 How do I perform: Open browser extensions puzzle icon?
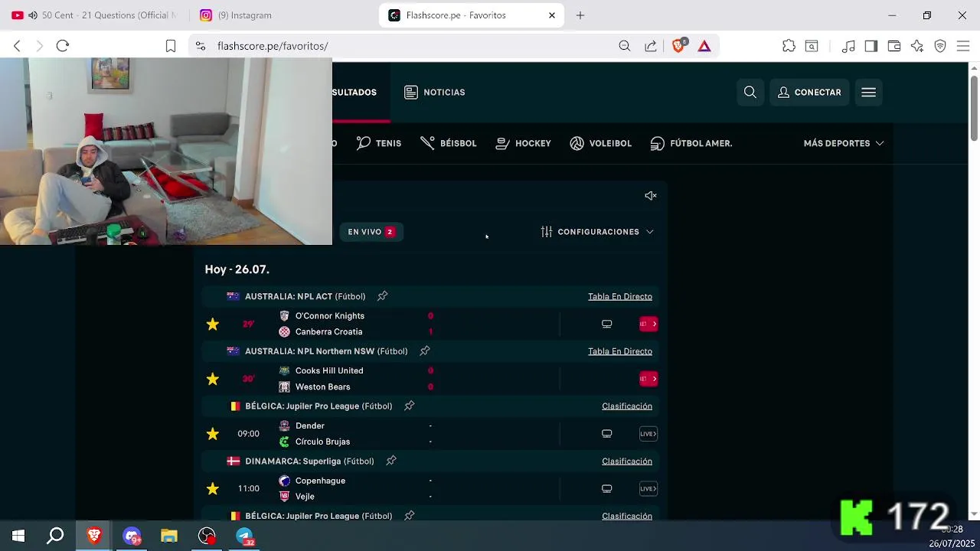[x=789, y=46]
